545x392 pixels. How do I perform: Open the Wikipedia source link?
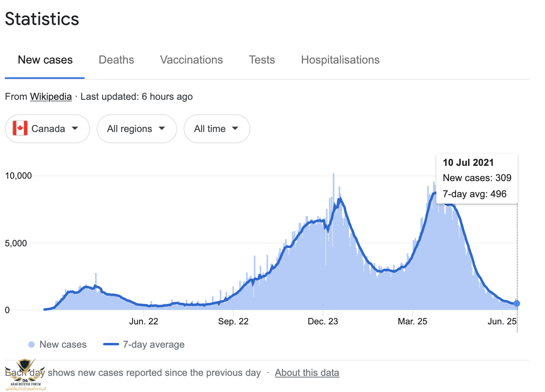tap(51, 97)
